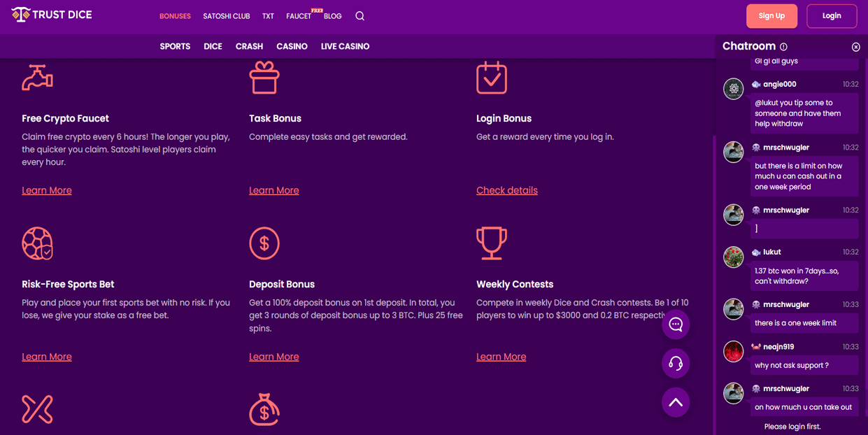Open the Sports section tab

click(175, 46)
